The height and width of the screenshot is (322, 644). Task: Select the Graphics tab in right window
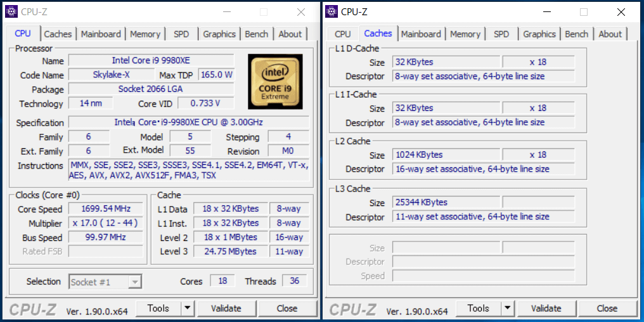(539, 34)
